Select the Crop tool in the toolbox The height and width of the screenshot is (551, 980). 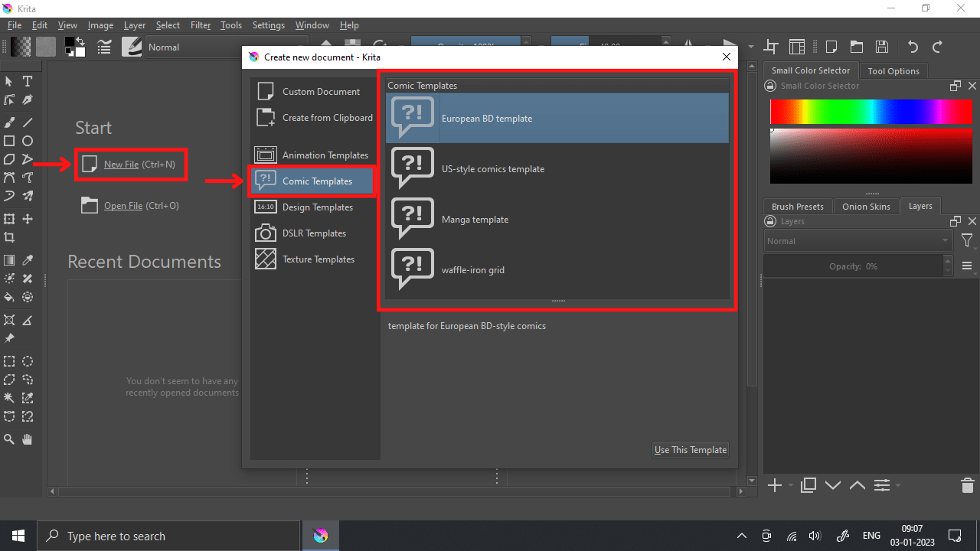[9, 237]
